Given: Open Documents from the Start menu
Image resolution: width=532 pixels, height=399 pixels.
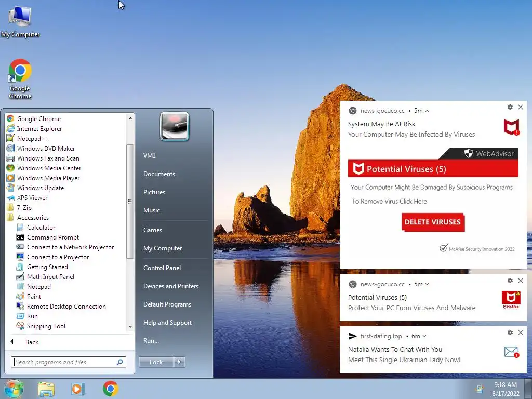Looking at the screenshot, I should (x=159, y=174).
